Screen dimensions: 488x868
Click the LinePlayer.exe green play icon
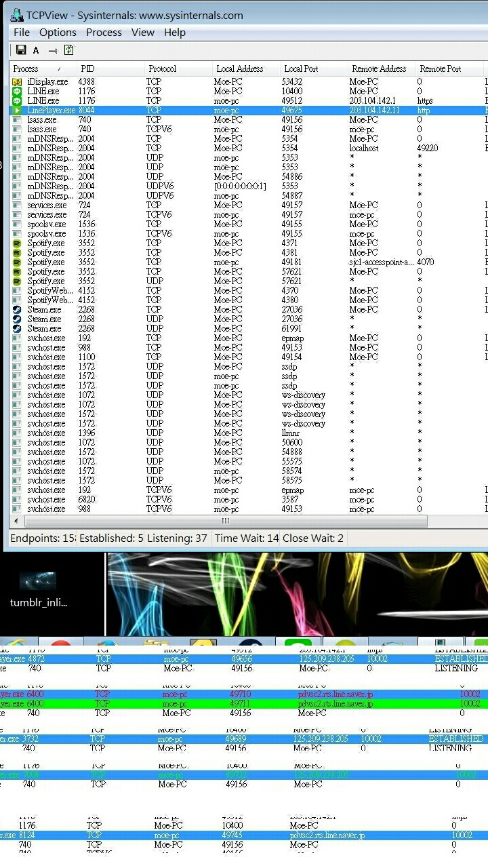[17, 110]
